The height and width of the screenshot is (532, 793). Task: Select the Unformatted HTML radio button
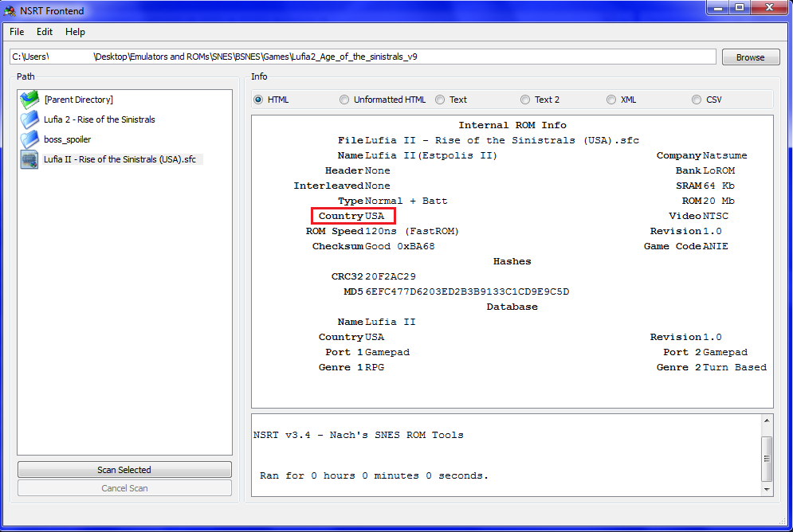pyautogui.click(x=344, y=100)
